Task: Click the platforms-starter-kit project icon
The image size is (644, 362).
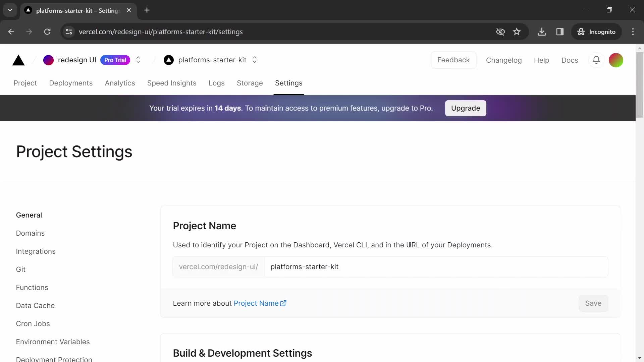Action: pos(169,60)
